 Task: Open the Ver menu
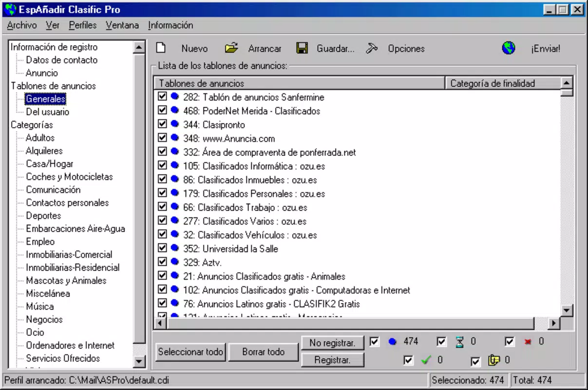53,25
